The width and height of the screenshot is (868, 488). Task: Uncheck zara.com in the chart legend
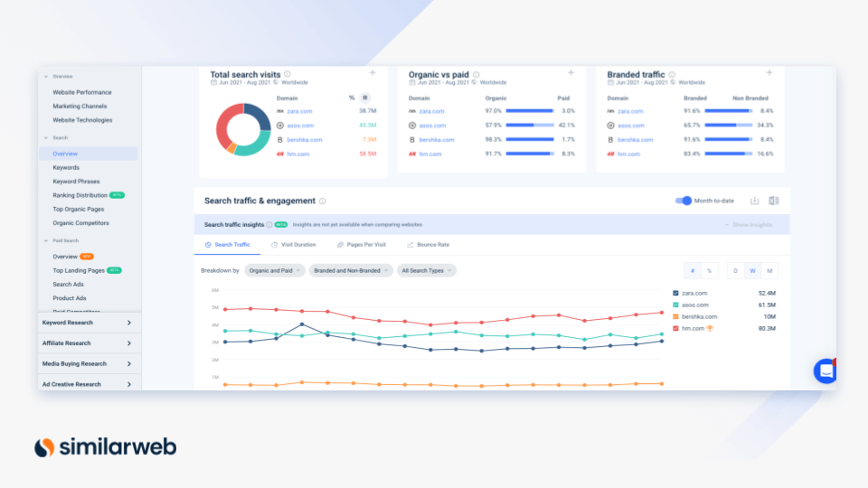[676, 293]
